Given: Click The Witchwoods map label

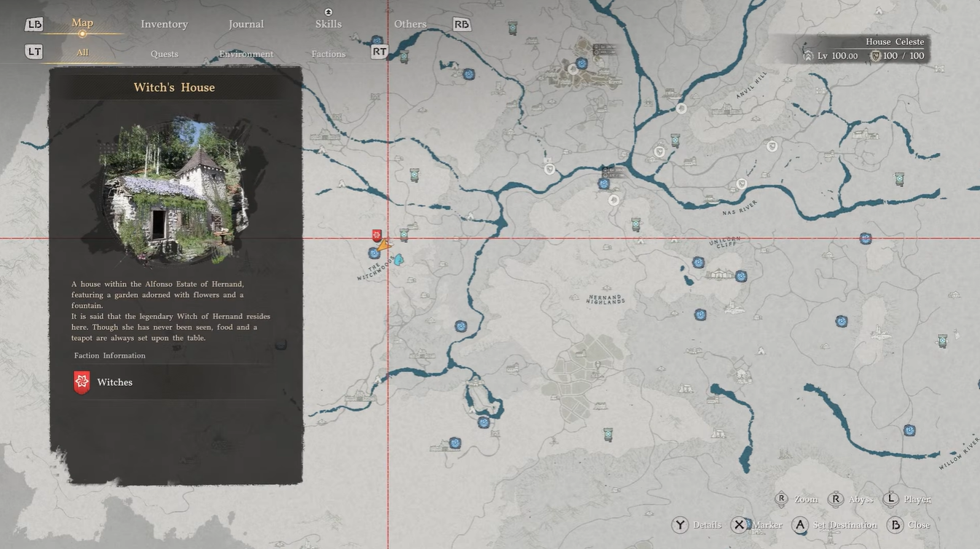Looking at the screenshot, I should [x=375, y=269].
